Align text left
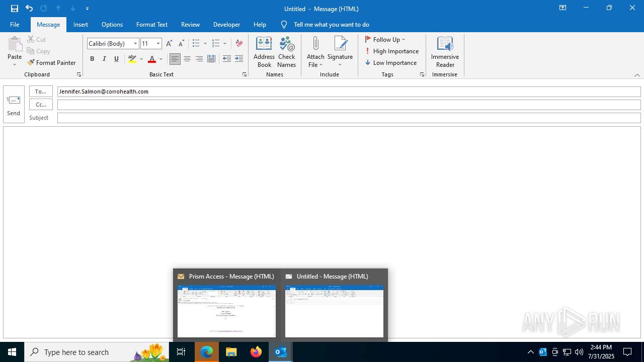 tap(175, 59)
